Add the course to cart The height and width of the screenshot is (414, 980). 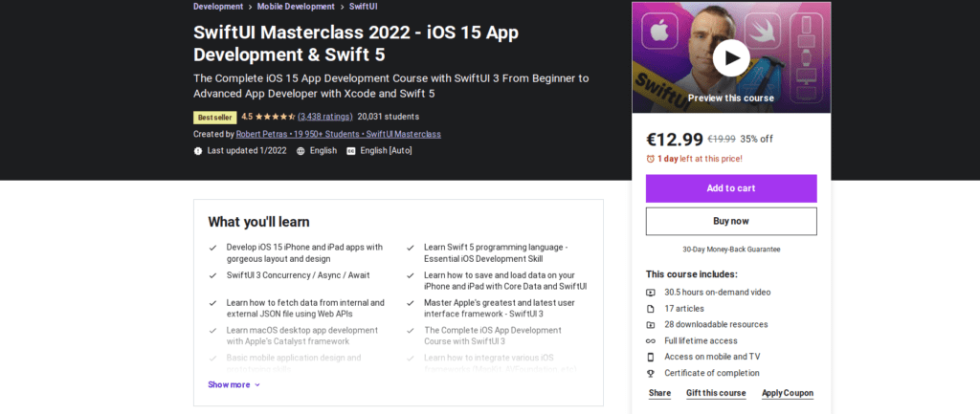[x=730, y=188]
